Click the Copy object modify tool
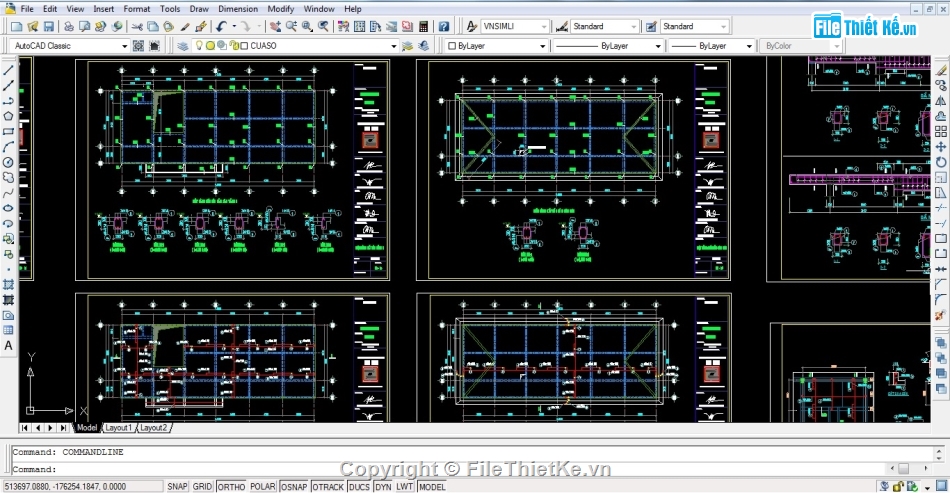 [x=941, y=85]
